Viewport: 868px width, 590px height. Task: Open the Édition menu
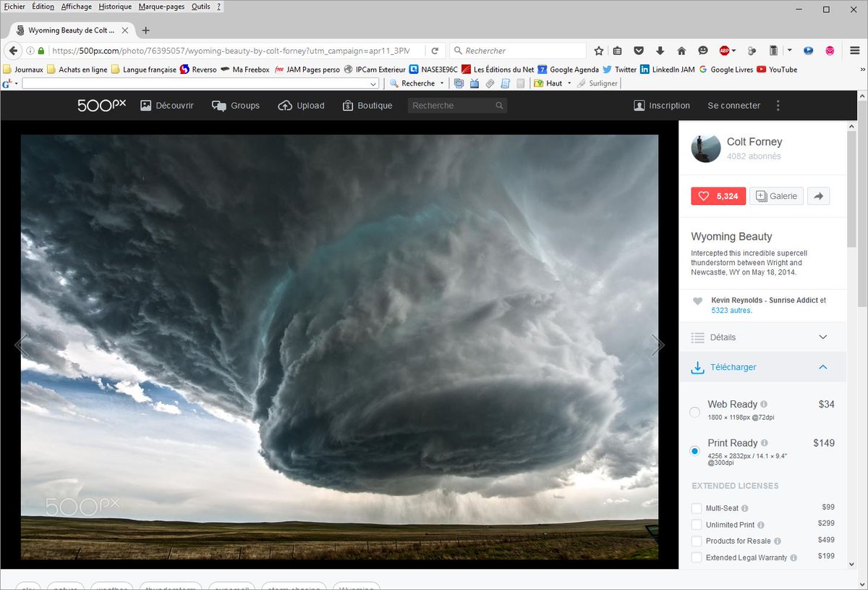tap(43, 7)
